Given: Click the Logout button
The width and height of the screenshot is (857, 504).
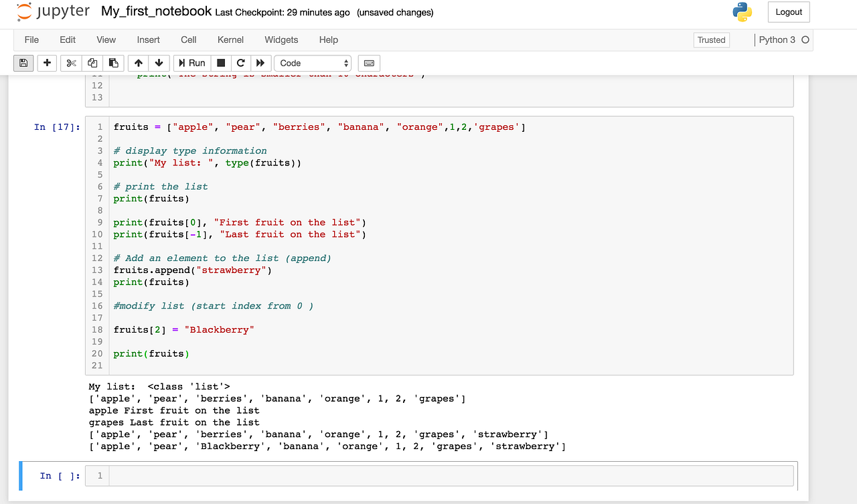Looking at the screenshot, I should 788,11.
